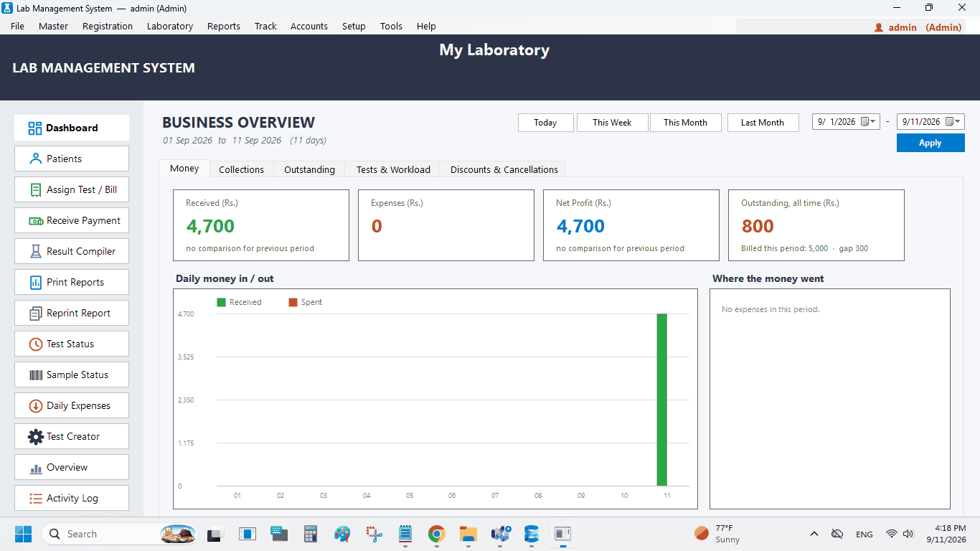Click the Result Compiler flask icon
Viewport: 980px width, 551px height.
35,251
